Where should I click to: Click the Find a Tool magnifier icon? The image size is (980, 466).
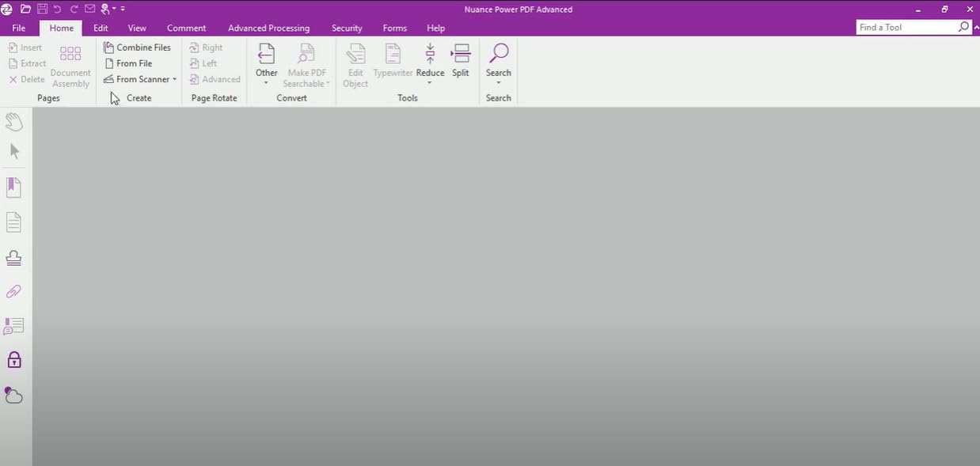963,27
